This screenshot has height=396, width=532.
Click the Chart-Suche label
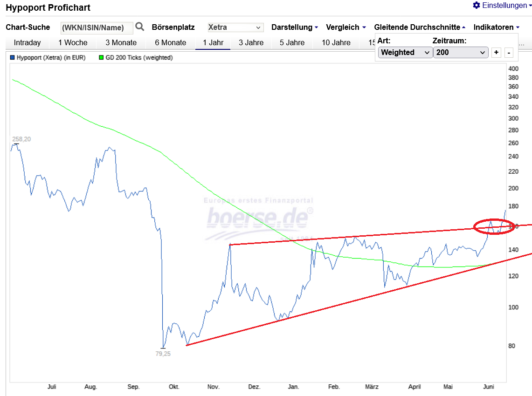(x=28, y=27)
